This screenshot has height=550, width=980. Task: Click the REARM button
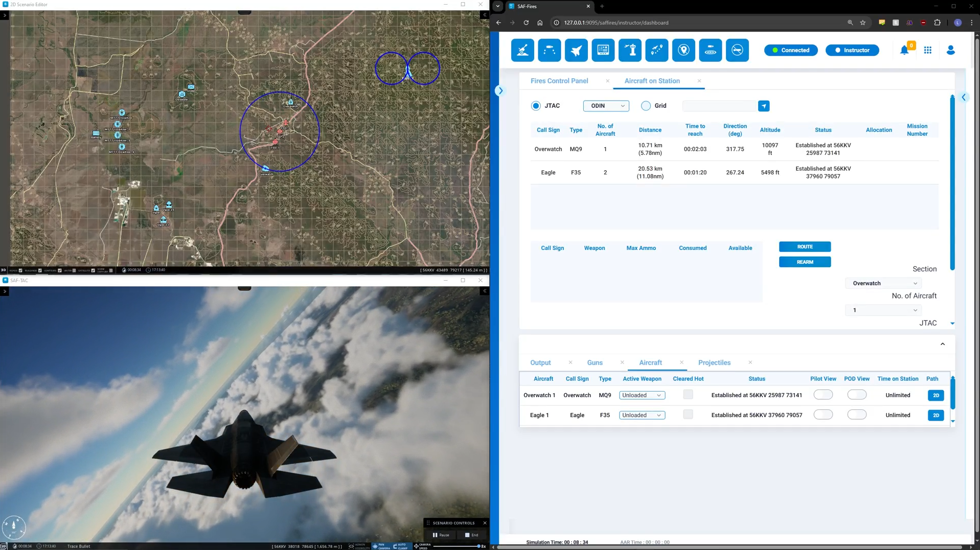(x=804, y=262)
